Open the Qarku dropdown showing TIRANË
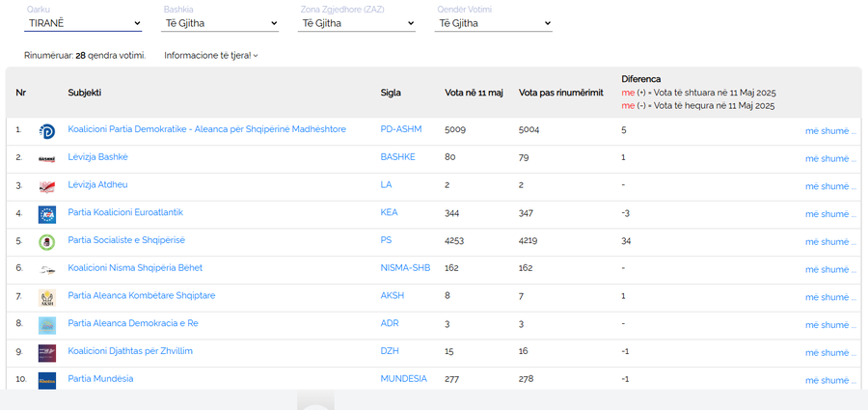The height and width of the screenshot is (410, 868). pos(83,23)
